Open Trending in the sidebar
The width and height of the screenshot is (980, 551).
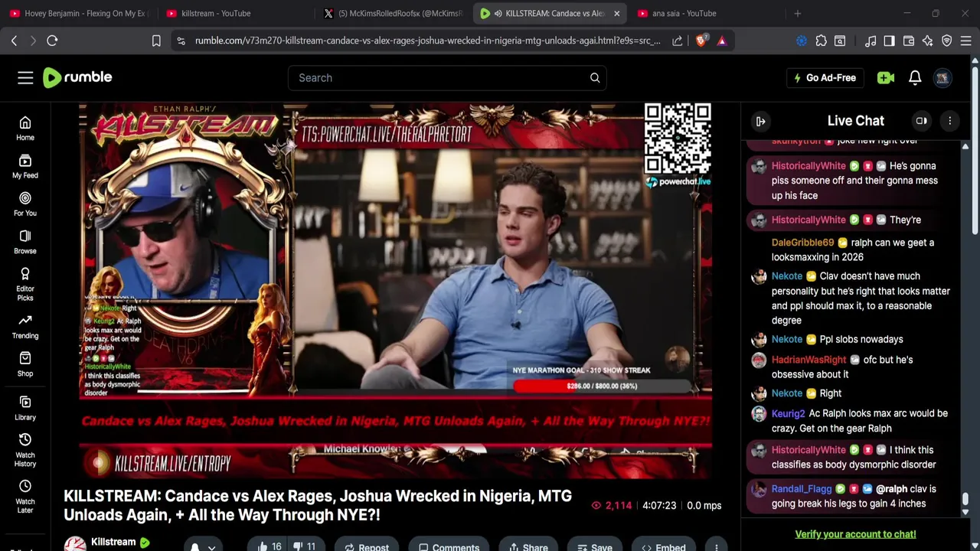point(25,327)
